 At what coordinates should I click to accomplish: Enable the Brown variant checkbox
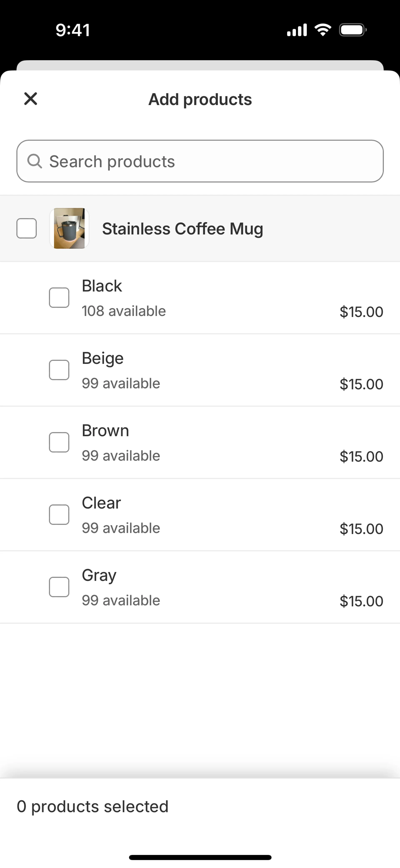click(59, 442)
